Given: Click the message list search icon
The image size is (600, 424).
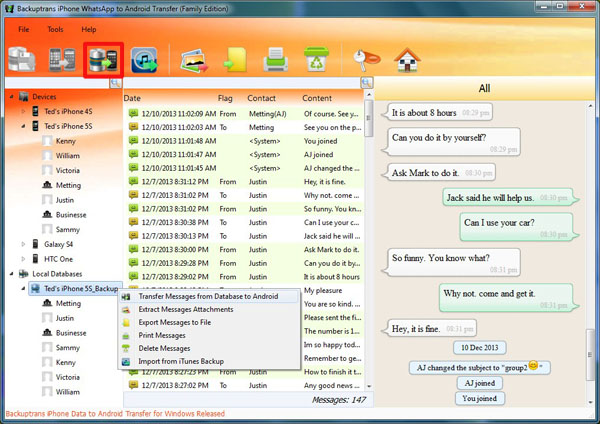Looking at the screenshot, I should click(x=367, y=83).
